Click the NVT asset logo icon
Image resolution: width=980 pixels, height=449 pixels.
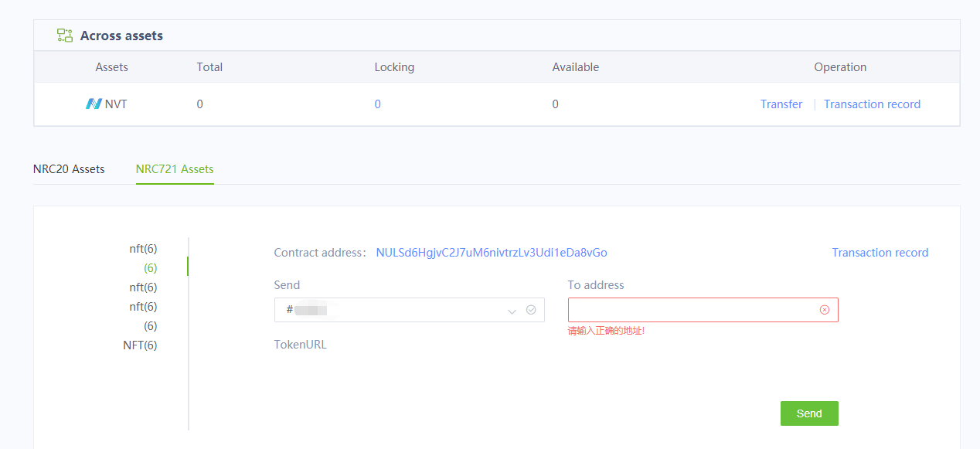(94, 104)
